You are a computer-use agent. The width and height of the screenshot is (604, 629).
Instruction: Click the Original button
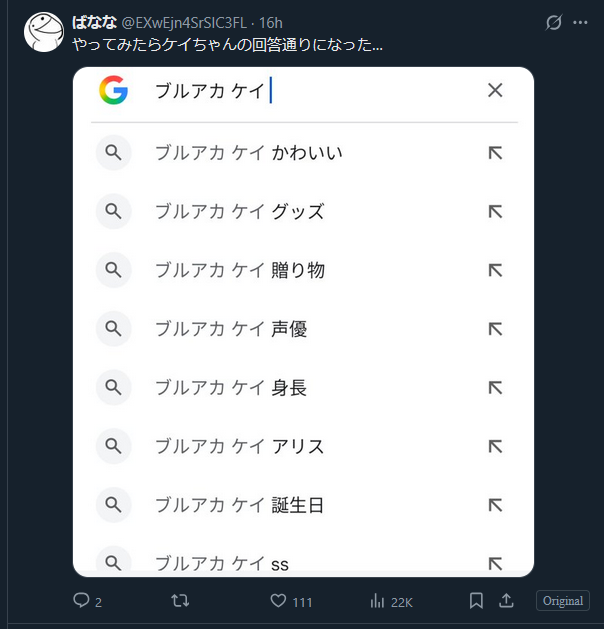pos(563,601)
